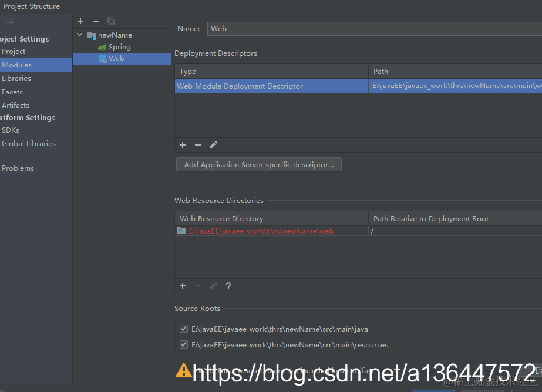Click the deployment descriptor path cell
Screen dimensions: 542x392
tap(455, 86)
